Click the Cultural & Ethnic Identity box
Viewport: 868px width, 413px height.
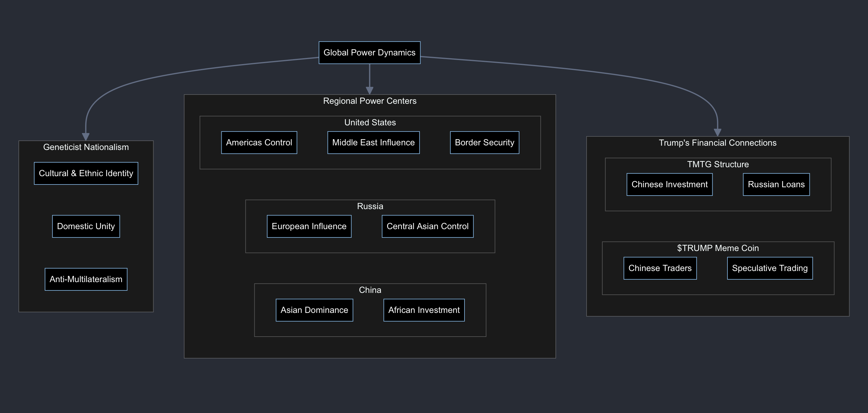click(86, 173)
